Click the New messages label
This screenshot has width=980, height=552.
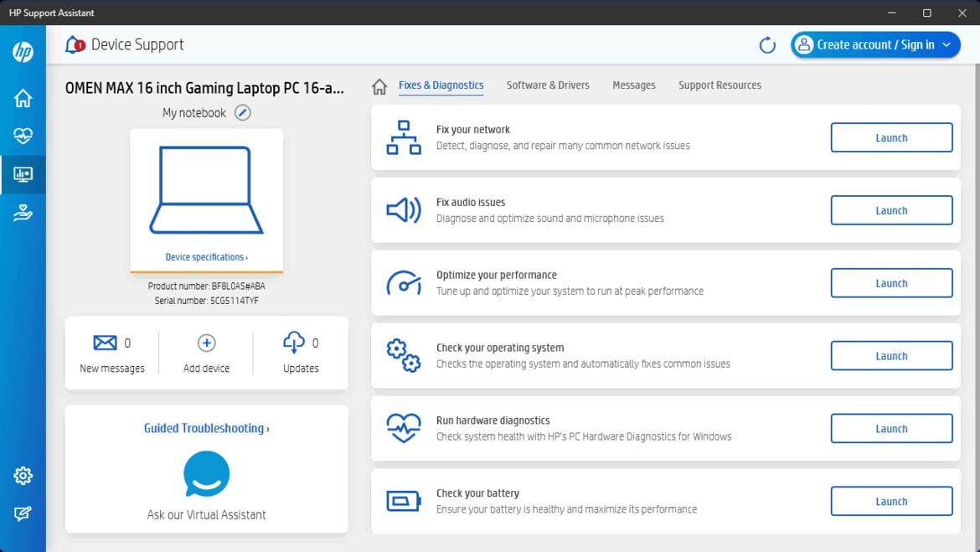[112, 369]
